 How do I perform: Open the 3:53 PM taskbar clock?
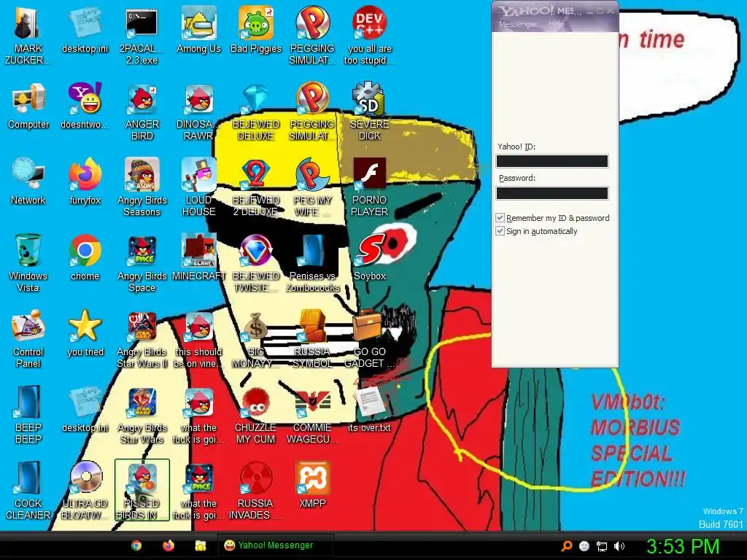tap(683, 546)
